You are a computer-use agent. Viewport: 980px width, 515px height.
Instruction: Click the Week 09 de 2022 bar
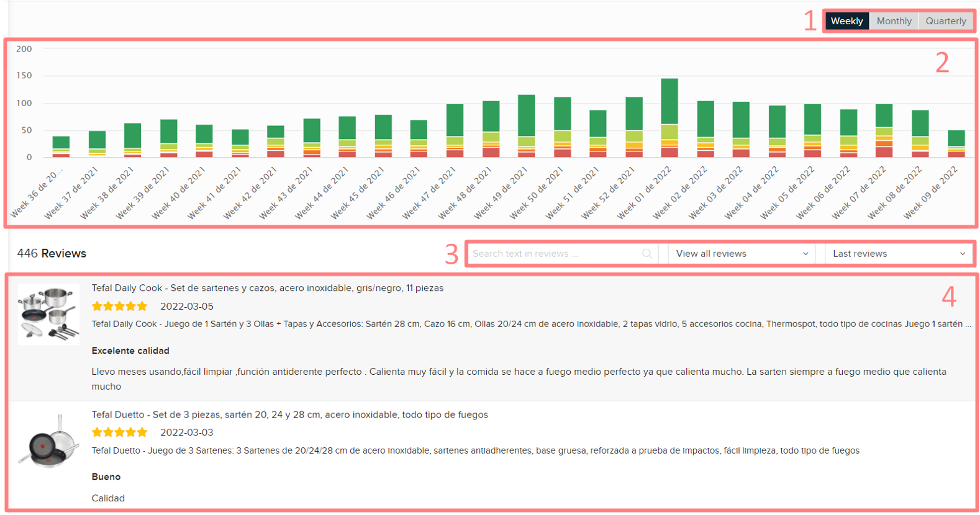pyautogui.click(x=956, y=144)
